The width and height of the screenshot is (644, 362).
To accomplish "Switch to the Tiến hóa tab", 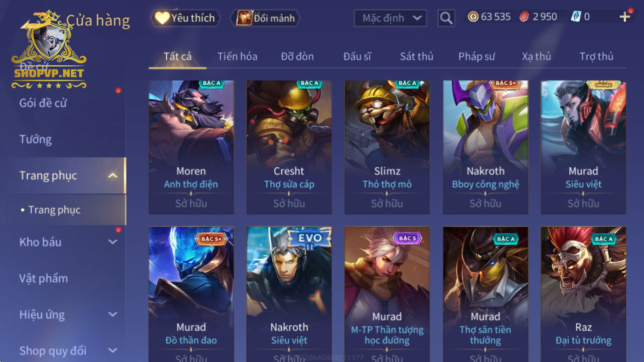I will pos(237,56).
